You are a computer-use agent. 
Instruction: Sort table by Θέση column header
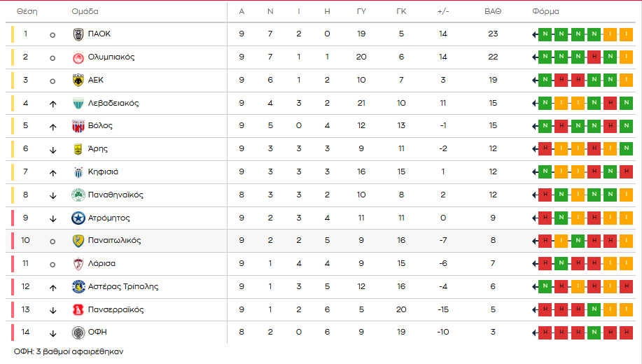[x=27, y=12]
